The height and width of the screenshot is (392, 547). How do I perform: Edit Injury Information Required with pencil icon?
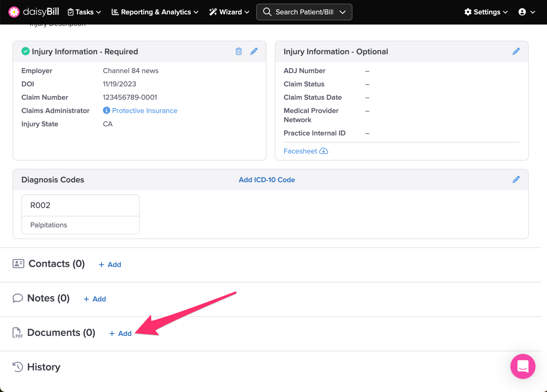pyautogui.click(x=254, y=51)
